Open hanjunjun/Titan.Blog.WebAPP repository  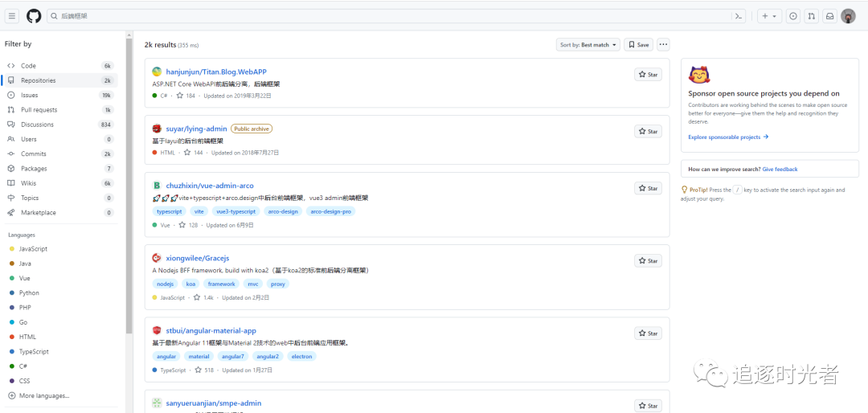click(x=216, y=72)
